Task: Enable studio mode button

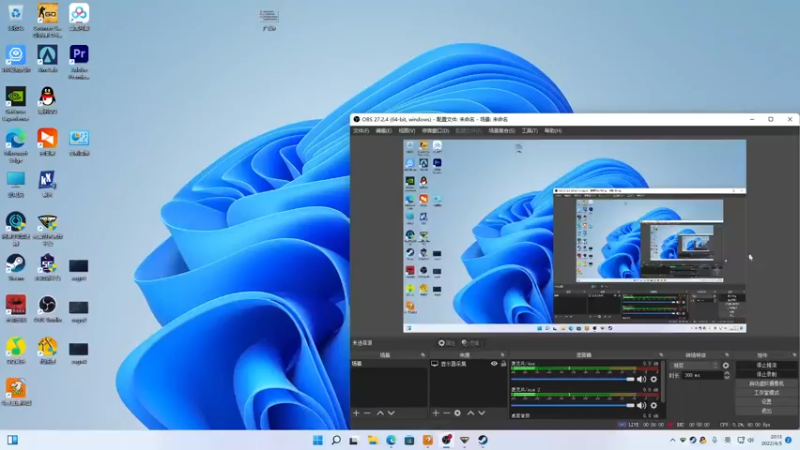Action: click(766, 393)
